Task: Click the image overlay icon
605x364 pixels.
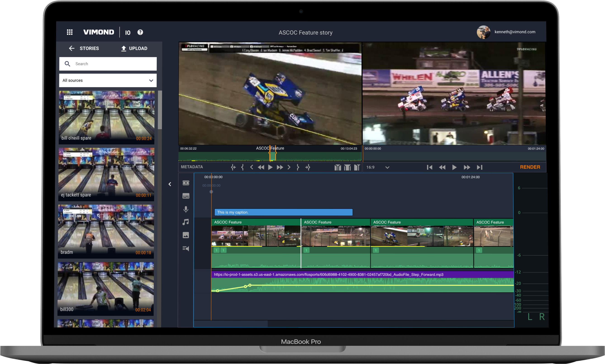Action: point(186,235)
